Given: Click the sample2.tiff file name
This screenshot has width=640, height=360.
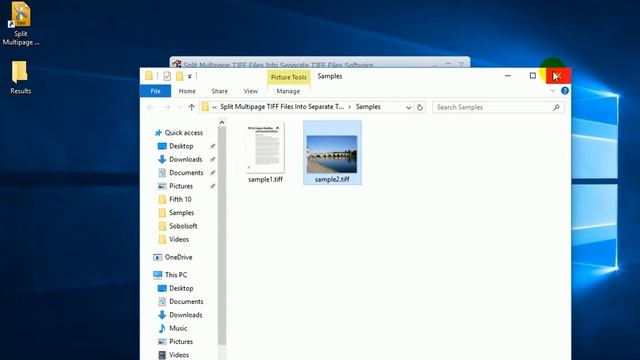Looking at the screenshot, I should point(332,180).
